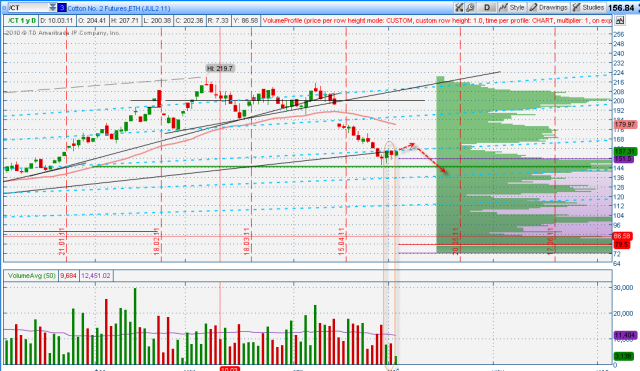Click the Hi: 219.7 high marker bubble

[x=220, y=69]
